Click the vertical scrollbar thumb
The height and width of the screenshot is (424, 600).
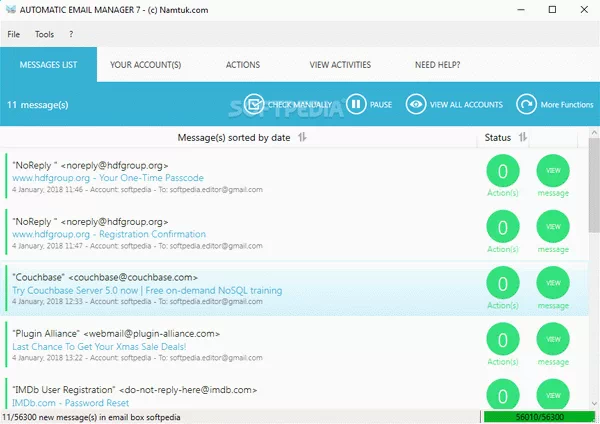coord(594,185)
